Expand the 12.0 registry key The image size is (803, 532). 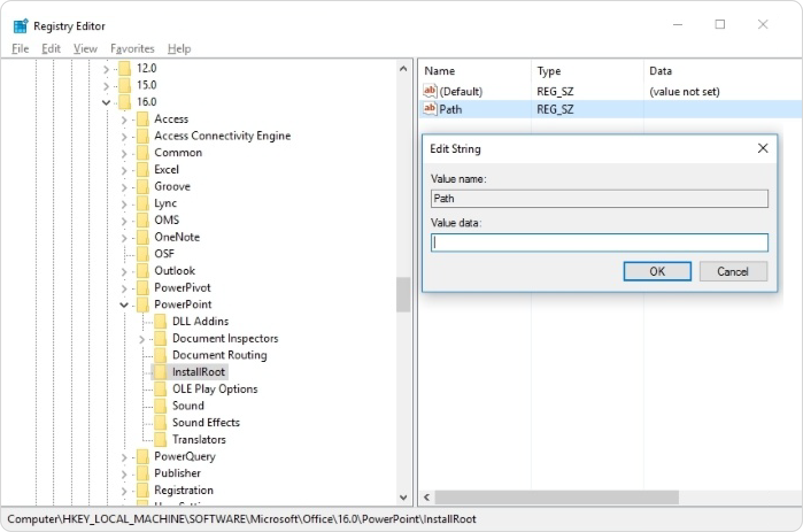click(106, 69)
